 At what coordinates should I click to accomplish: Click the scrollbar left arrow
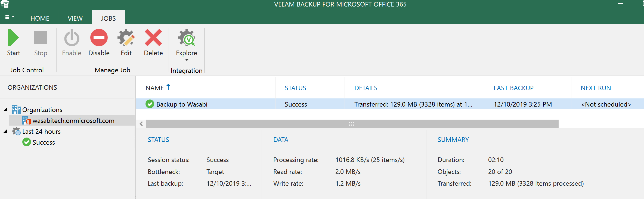tap(141, 124)
